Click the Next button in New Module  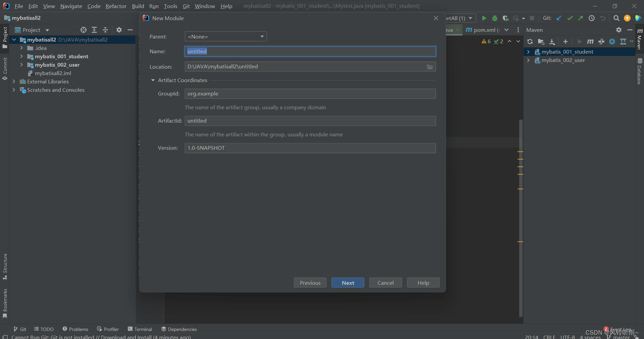[x=348, y=283]
